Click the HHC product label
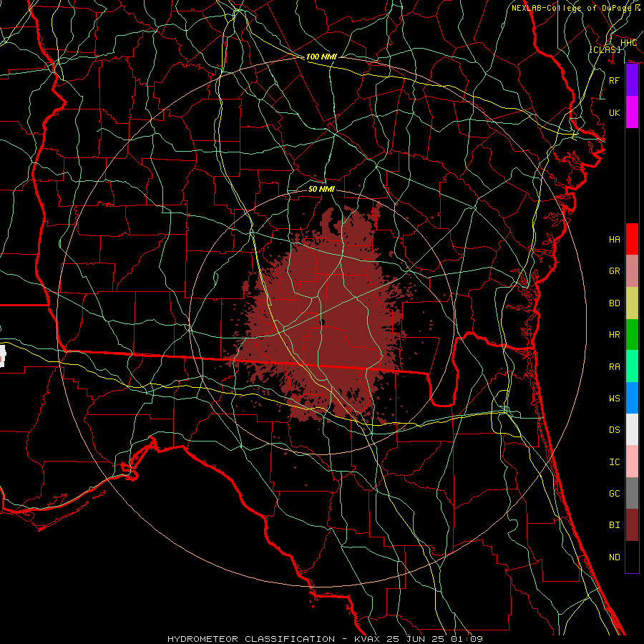Screen dimensions: 644x644 (628, 43)
